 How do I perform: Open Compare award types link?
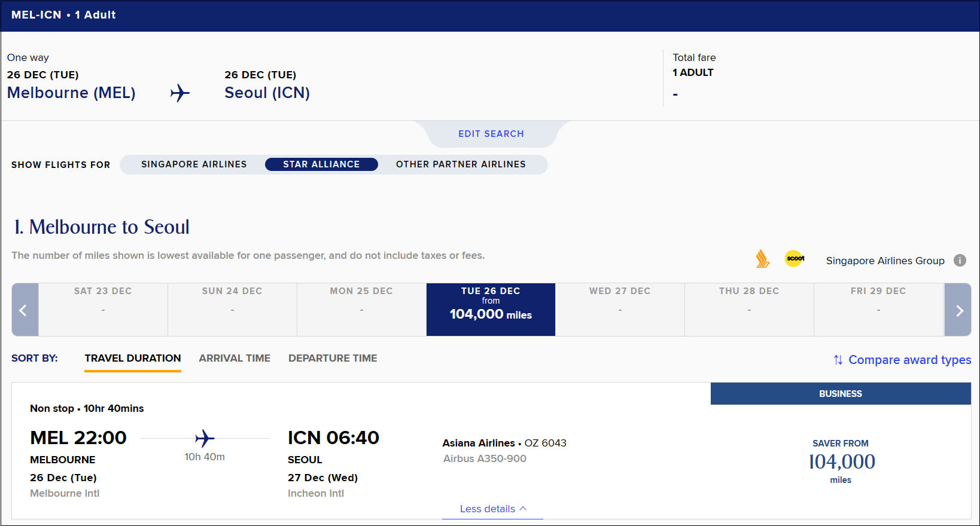pos(909,360)
